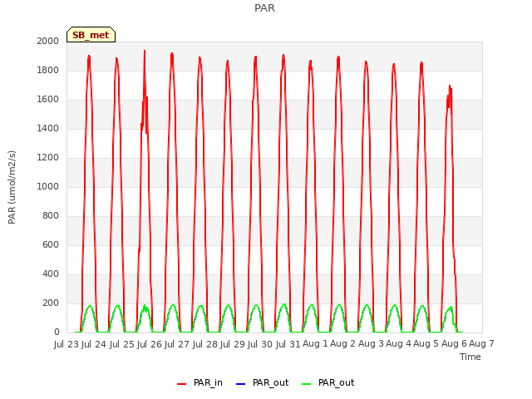Click the tallest red PAR_in spike near 1950
Viewport: 532px width, 399px height.
[x=145, y=52]
